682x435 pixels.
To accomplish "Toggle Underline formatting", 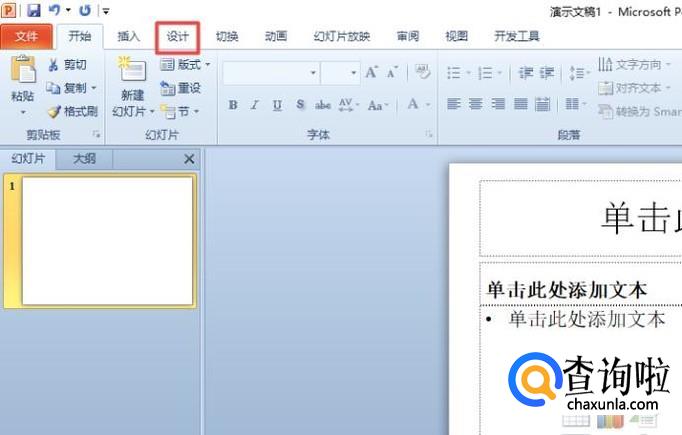I will click(x=277, y=105).
